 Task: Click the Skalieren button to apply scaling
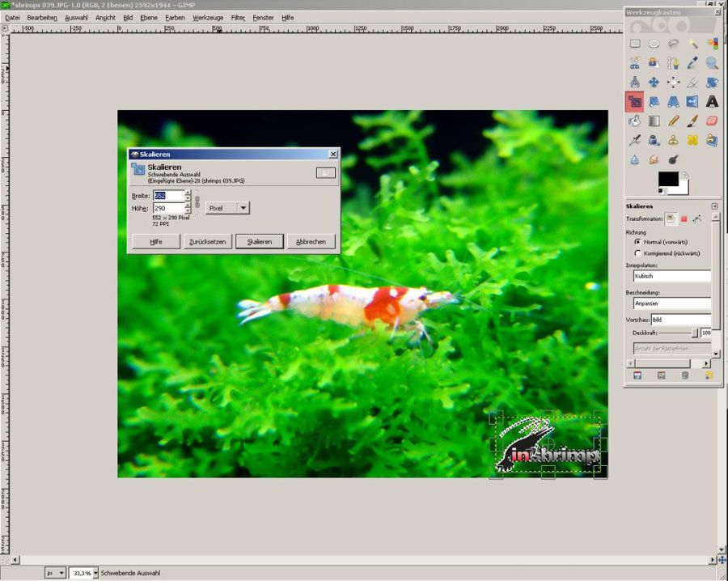[259, 242]
